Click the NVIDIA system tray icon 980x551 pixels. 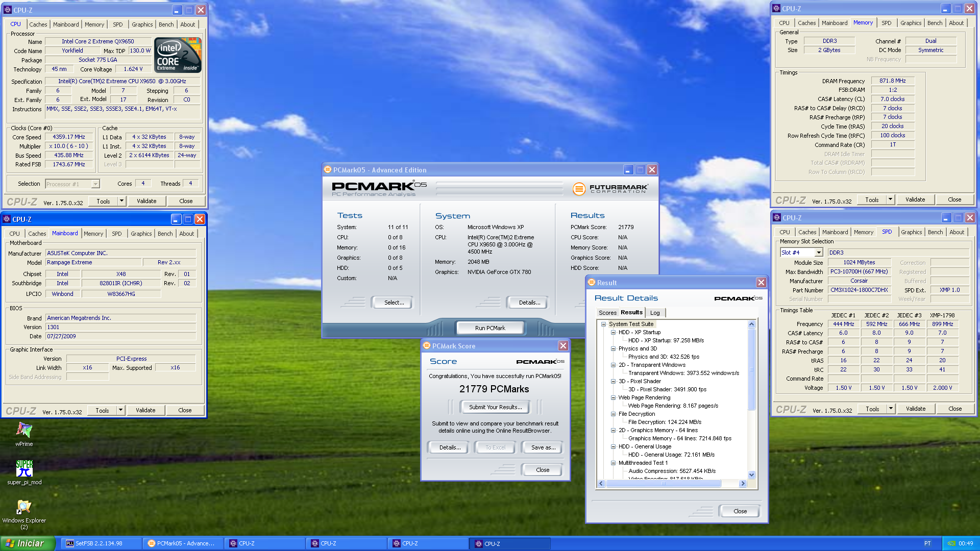tap(951, 543)
